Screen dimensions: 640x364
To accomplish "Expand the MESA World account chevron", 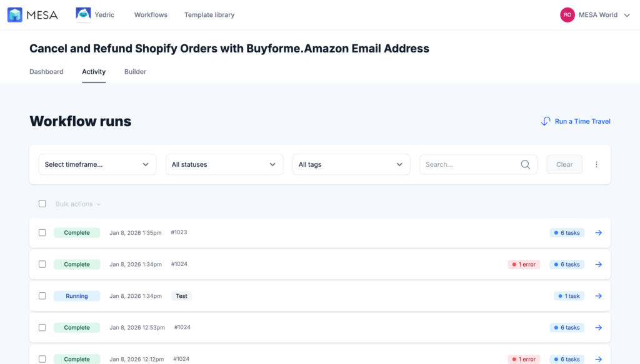I will point(627,15).
